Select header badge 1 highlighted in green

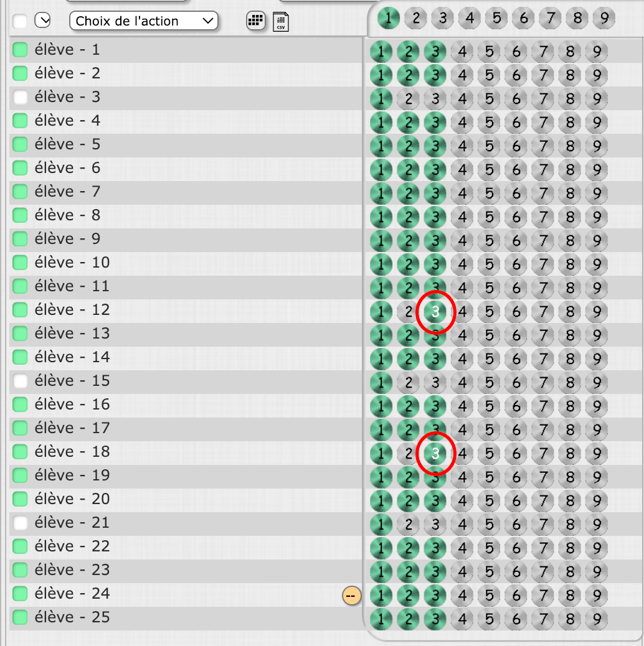point(389,18)
